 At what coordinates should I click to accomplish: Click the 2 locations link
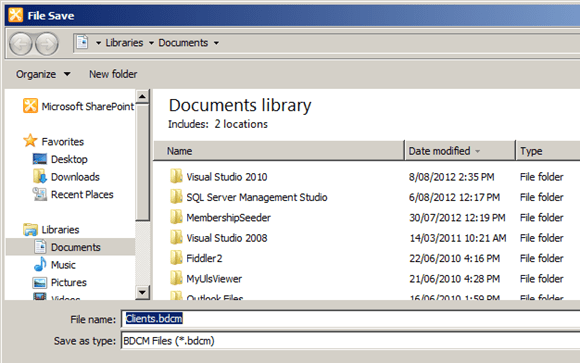(241, 124)
